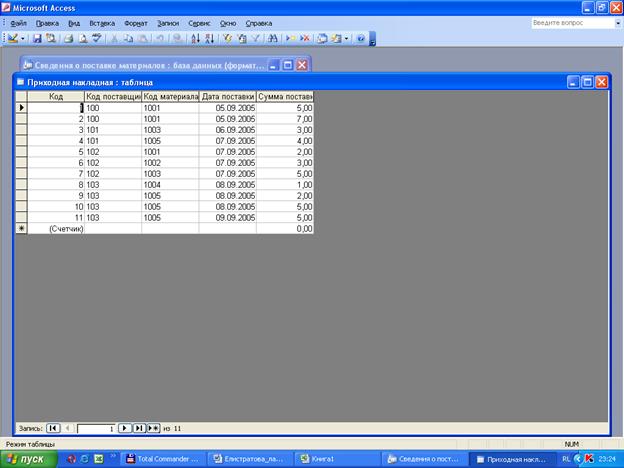Click the 'пуск' Start button

pos(29,459)
